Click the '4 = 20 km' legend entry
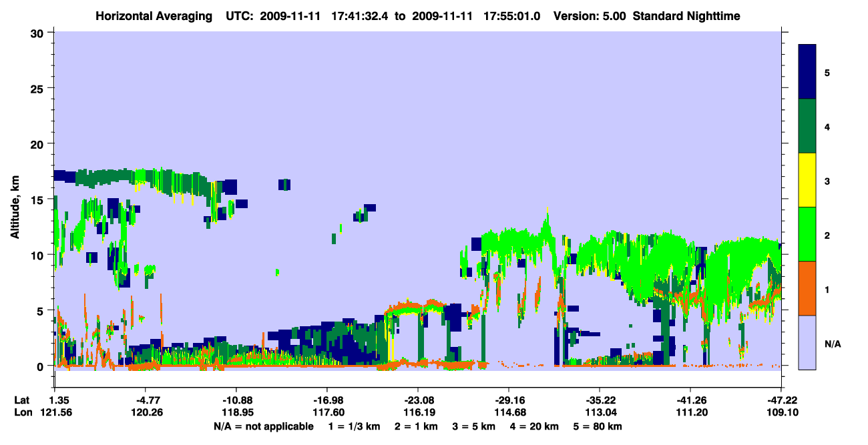The width and height of the screenshot is (868, 445). click(x=533, y=426)
